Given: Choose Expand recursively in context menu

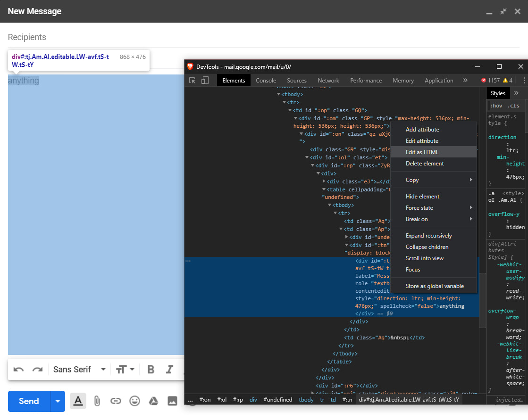Looking at the screenshot, I should tap(434, 235).
